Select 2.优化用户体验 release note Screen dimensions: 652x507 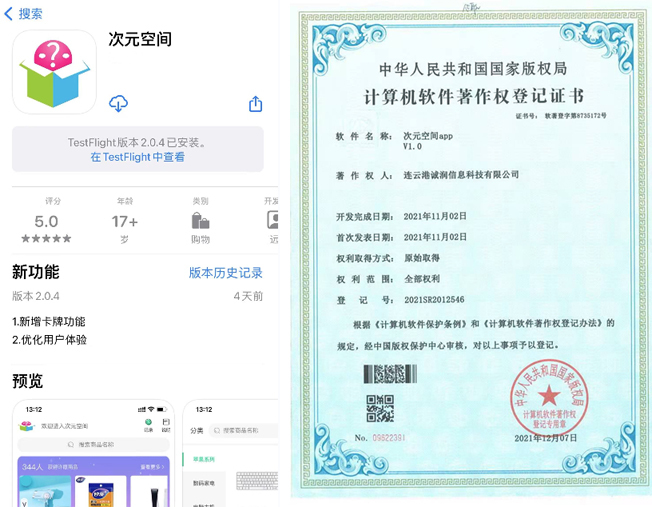49,340
